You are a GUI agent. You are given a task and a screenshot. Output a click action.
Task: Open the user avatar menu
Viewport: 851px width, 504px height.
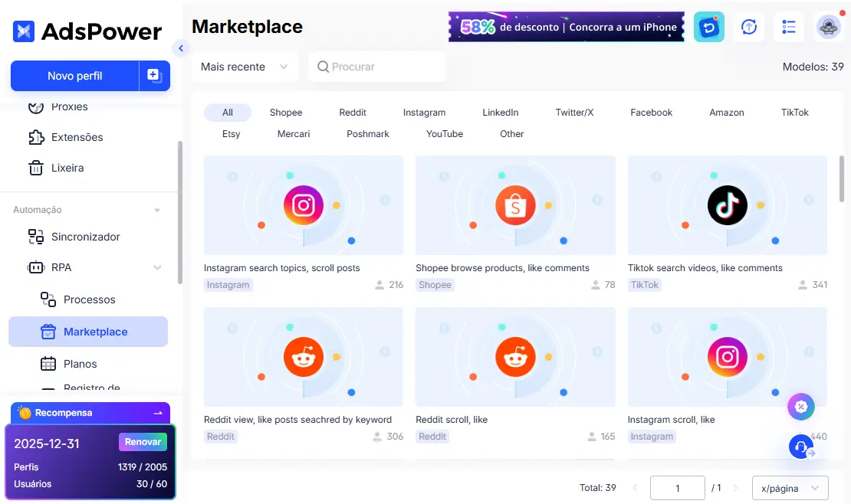coord(829,28)
